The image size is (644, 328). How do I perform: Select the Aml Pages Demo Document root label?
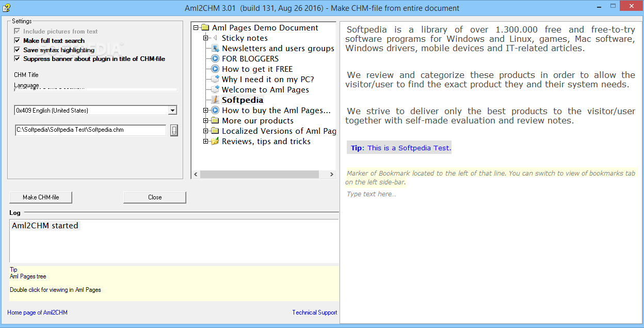pyautogui.click(x=265, y=28)
